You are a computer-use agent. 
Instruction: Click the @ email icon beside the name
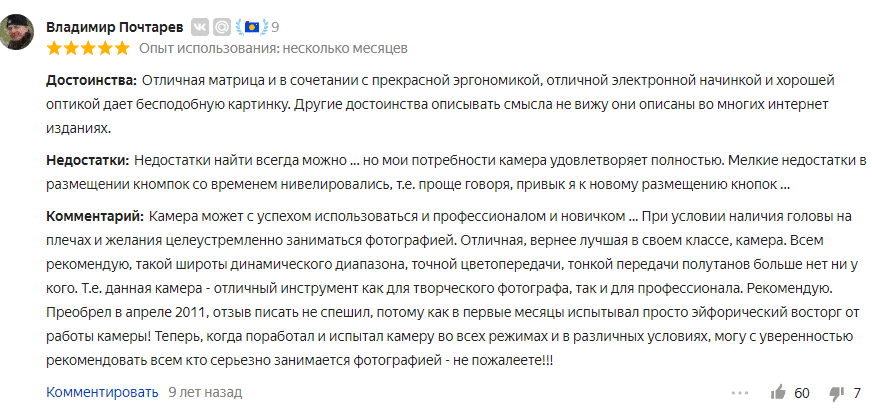pos(222,27)
